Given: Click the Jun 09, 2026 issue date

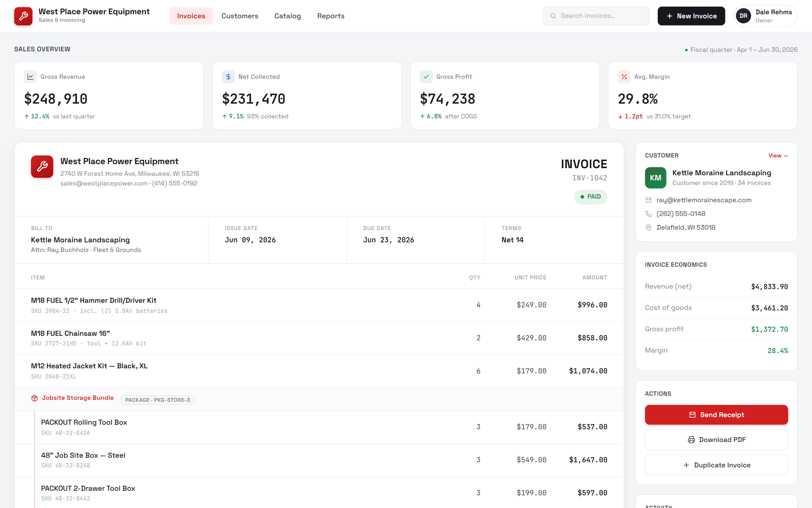Looking at the screenshot, I should coord(250,240).
